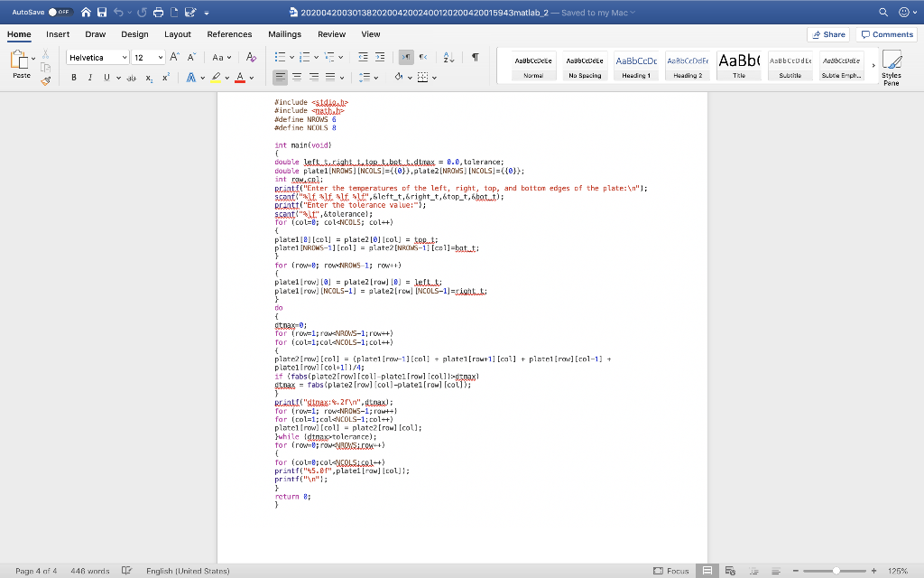Apply the Heading 1 style
Screen dimensions: 924x578
coord(636,65)
